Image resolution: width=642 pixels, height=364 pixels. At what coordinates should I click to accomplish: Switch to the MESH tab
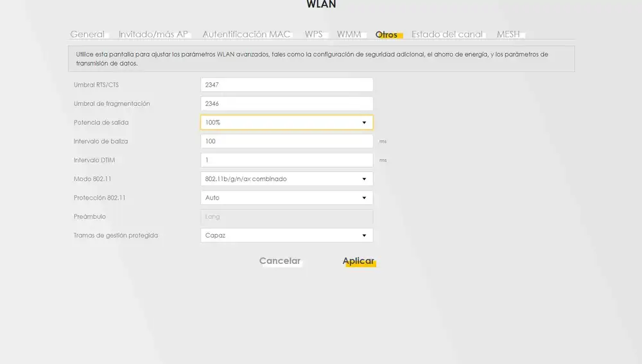(508, 34)
